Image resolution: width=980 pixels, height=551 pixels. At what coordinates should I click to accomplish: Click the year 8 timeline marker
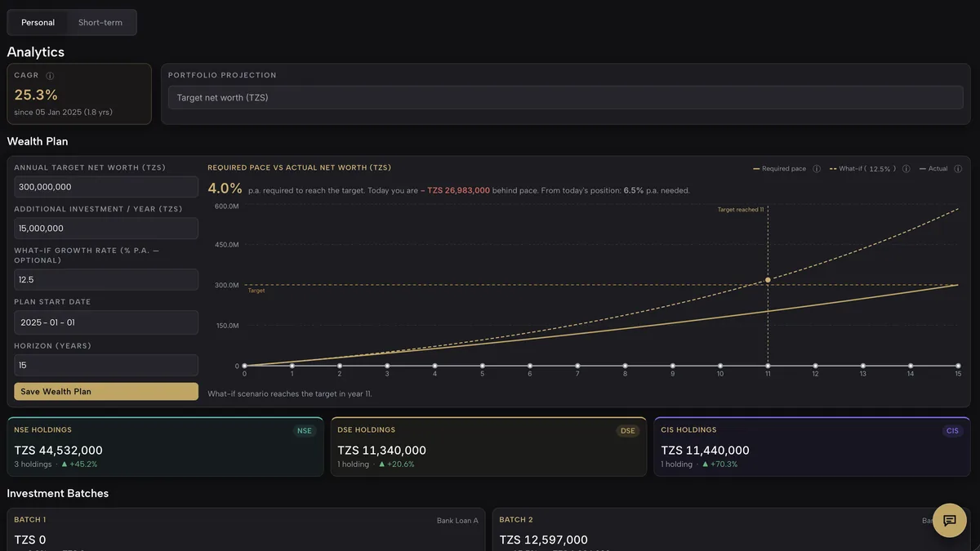(625, 366)
